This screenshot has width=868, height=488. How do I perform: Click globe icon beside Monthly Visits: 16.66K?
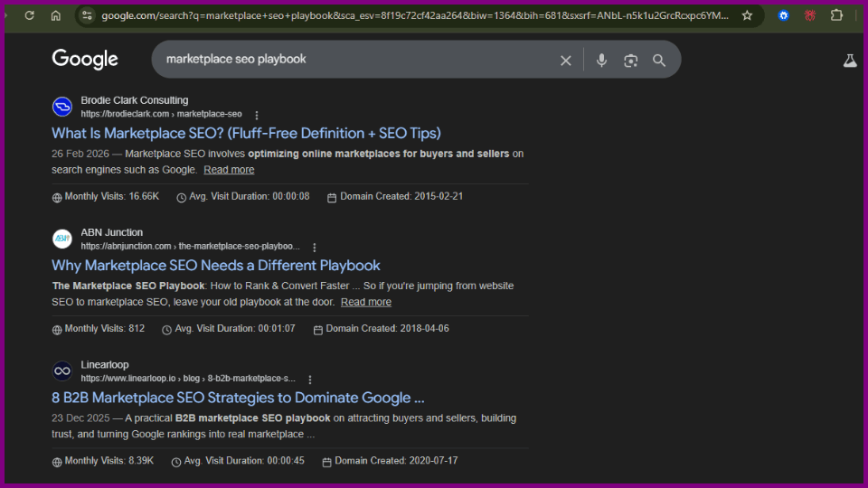(56, 198)
